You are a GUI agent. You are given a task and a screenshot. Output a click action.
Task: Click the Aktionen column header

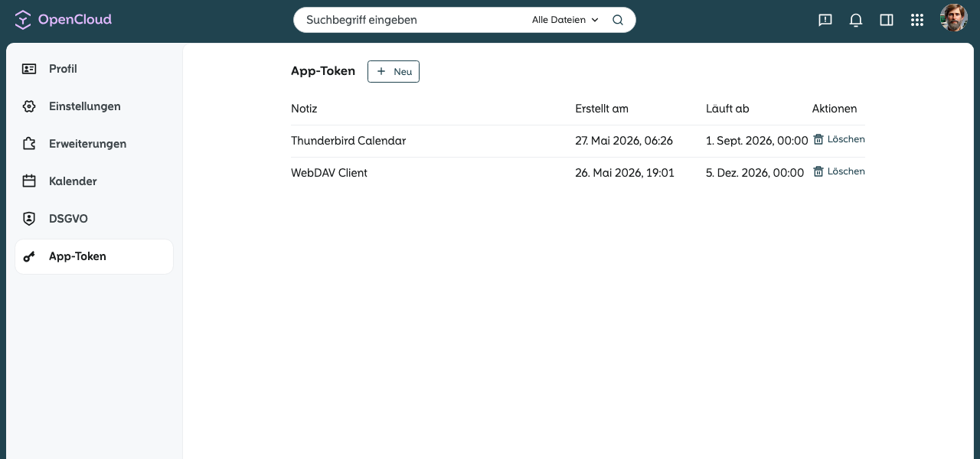tap(835, 109)
